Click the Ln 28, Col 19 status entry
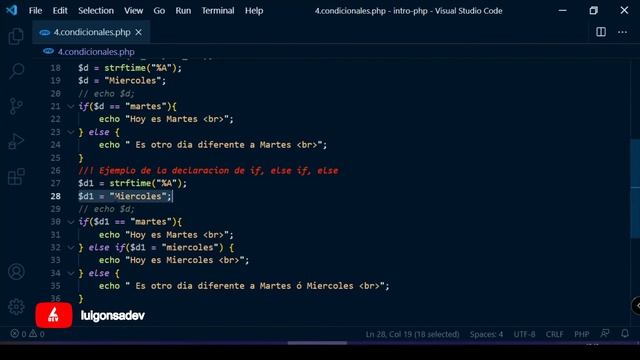 click(x=412, y=334)
